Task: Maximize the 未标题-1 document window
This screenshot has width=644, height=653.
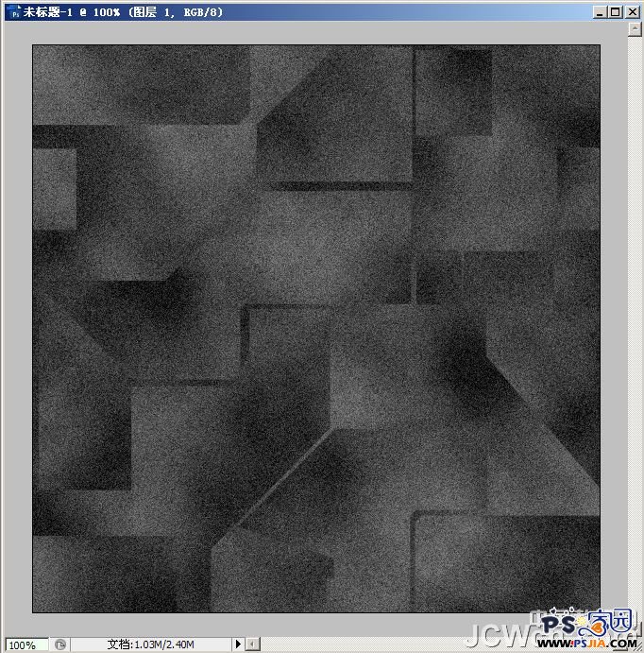Action: click(616, 11)
